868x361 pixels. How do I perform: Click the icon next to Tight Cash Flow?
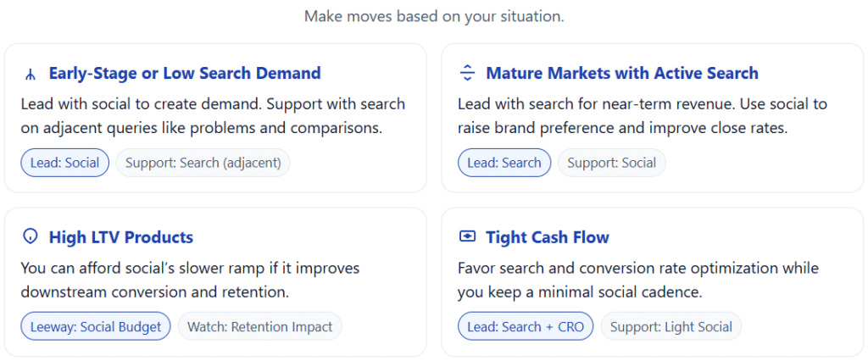(467, 237)
